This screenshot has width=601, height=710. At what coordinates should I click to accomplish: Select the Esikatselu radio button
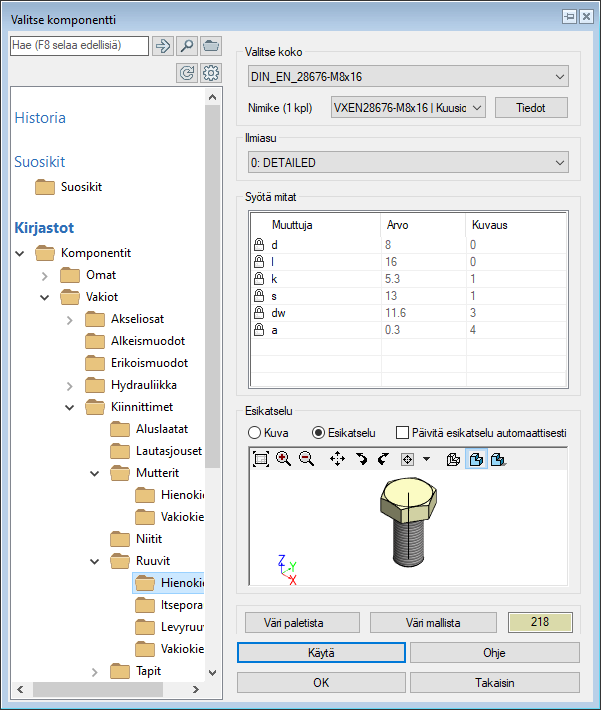[320, 433]
